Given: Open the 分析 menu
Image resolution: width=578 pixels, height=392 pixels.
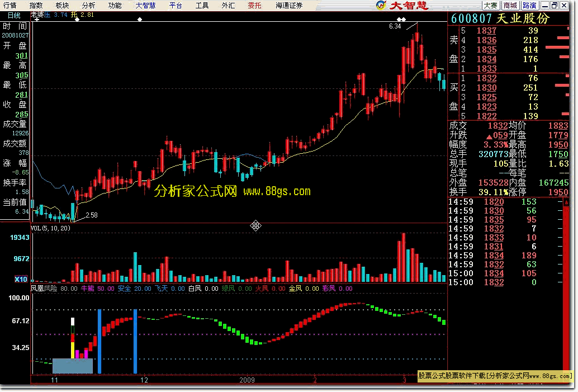Looking at the screenshot, I should pyautogui.click(x=88, y=5).
